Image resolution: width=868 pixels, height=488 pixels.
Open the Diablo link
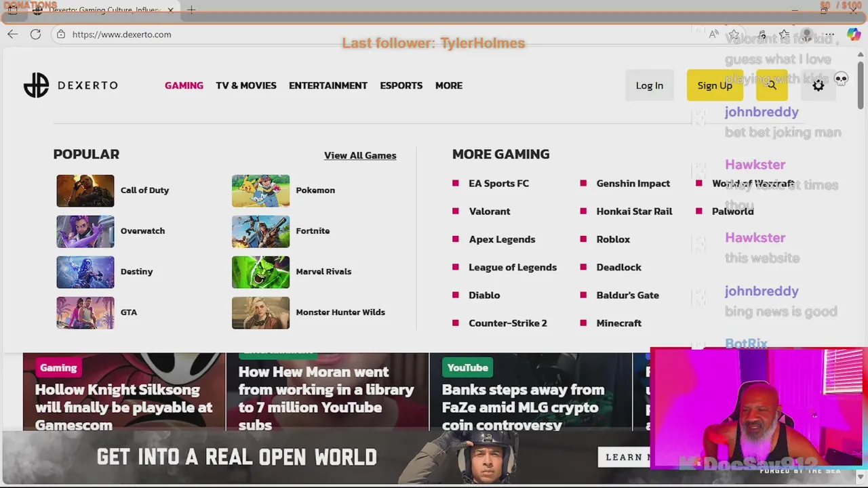pyautogui.click(x=484, y=295)
